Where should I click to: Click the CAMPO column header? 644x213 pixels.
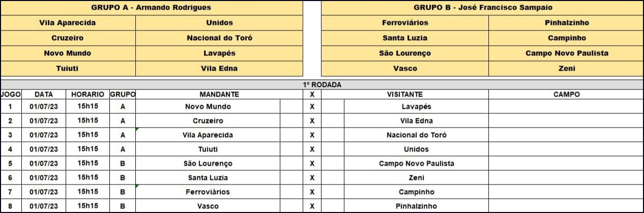point(566,95)
